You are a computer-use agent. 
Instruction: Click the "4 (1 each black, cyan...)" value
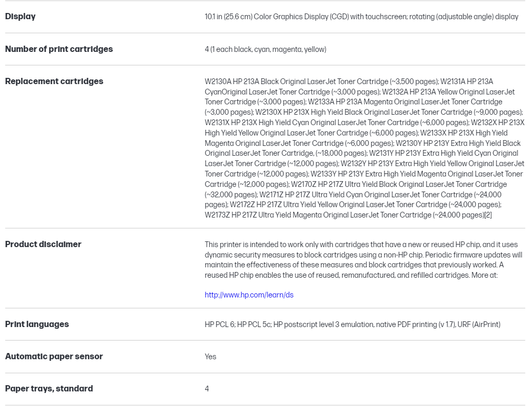(265, 49)
